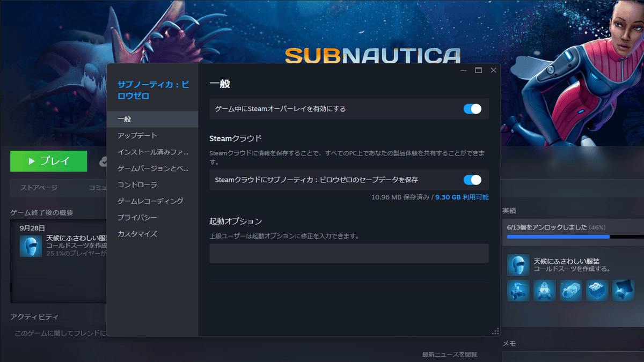Viewport: 644px width, 362px height.
Task: Click the 実績 section header
Action: 509,210
